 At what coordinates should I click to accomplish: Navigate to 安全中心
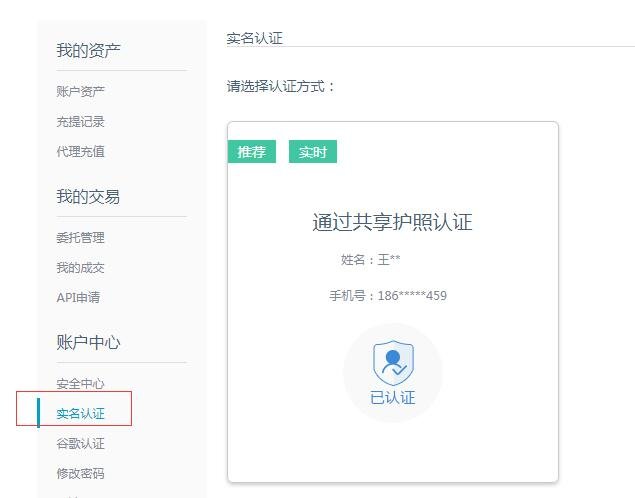click(81, 384)
